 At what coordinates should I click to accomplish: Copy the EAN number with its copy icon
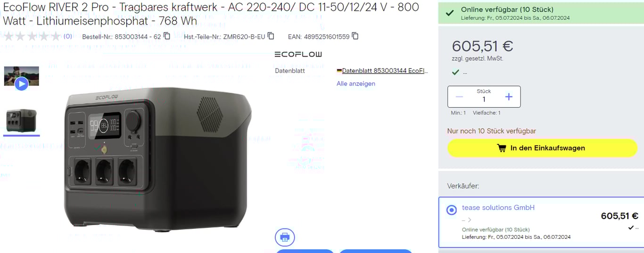point(355,36)
